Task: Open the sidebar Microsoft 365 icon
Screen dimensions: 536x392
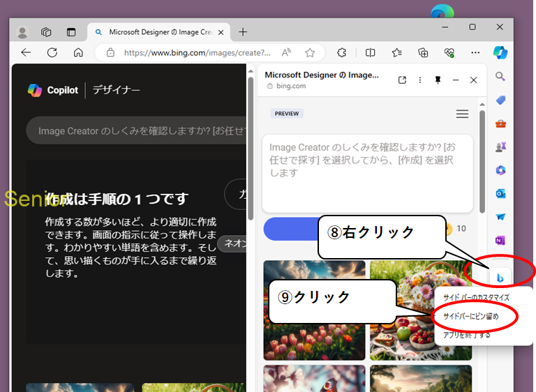Action: (500, 170)
